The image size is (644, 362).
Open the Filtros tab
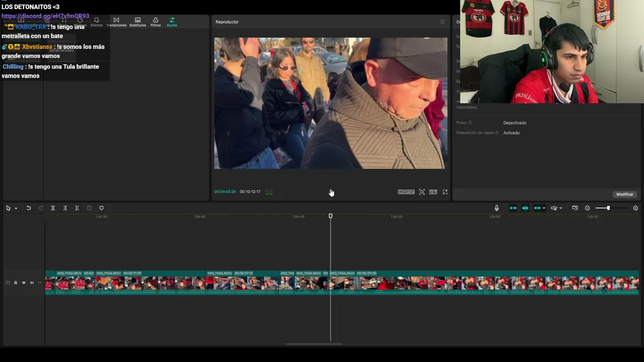(155, 22)
